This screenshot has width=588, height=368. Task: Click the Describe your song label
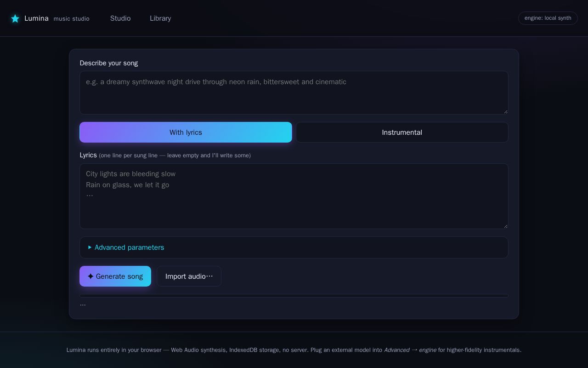coord(109,63)
